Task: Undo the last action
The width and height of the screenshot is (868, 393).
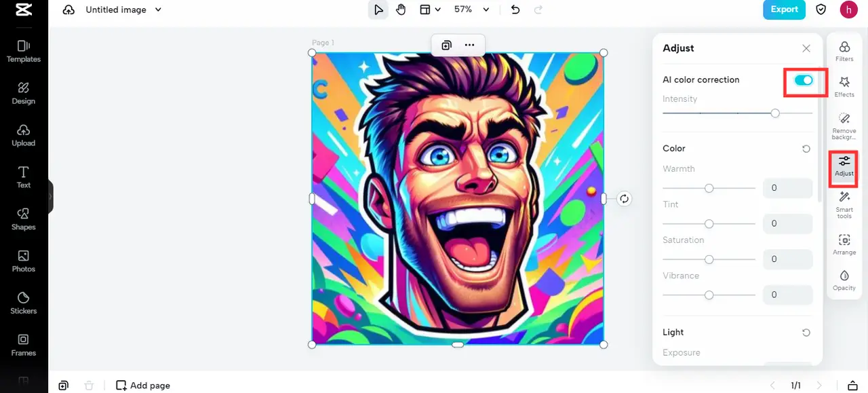Action: 515,10
